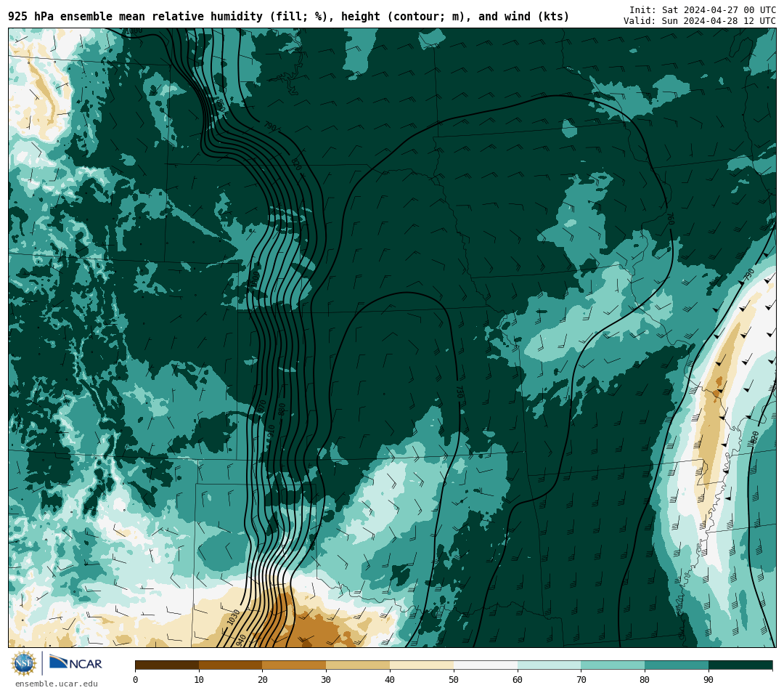
Task: Click the '910' height contour label
Action: [271, 431]
